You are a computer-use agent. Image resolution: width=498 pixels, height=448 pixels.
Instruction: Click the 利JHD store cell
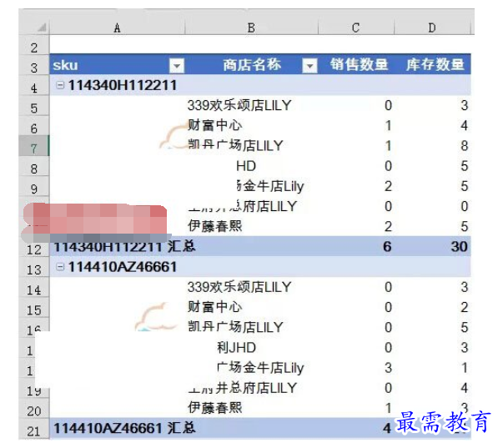(236, 348)
